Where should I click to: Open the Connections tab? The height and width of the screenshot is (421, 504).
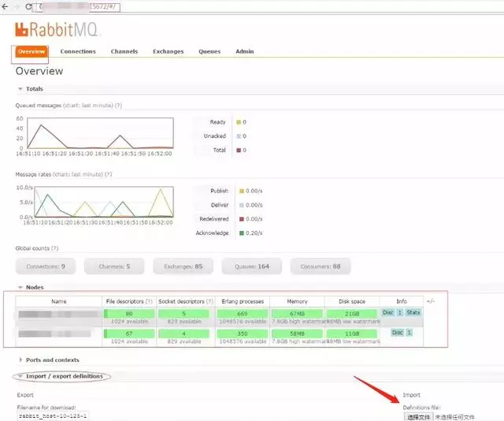coord(78,51)
